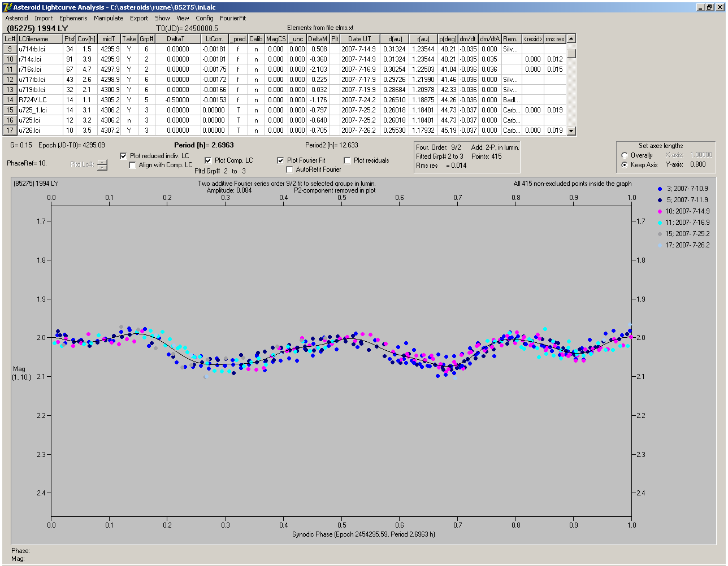Click filename cell r716s.lci
This screenshot has width=728, height=566.
(x=40, y=69)
